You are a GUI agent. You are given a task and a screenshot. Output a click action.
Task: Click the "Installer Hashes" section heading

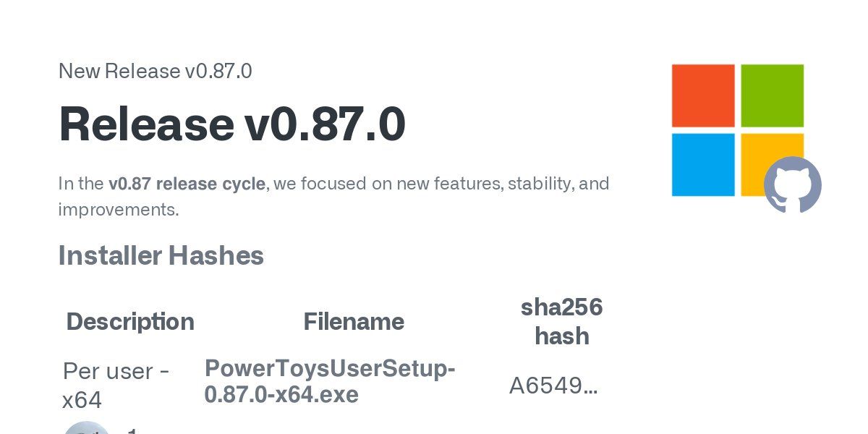161,255
